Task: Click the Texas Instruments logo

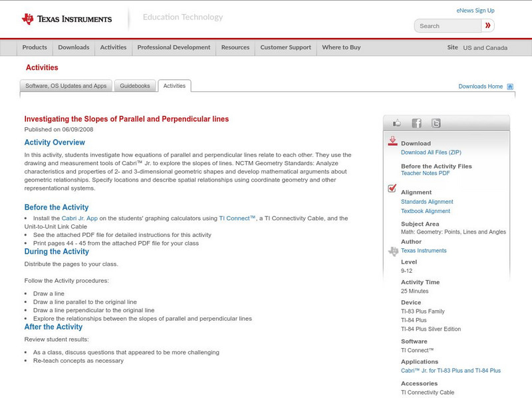Action: [x=67, y=19]
